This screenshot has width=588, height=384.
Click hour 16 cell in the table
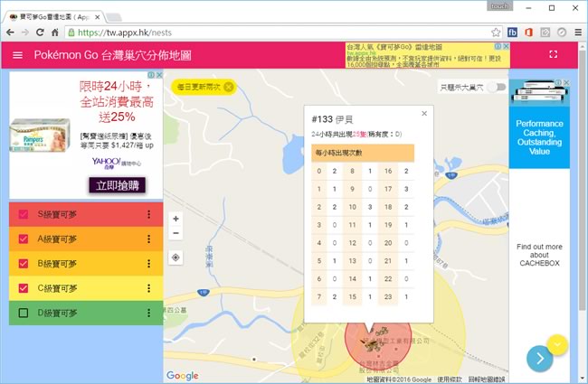pos(388,171)
